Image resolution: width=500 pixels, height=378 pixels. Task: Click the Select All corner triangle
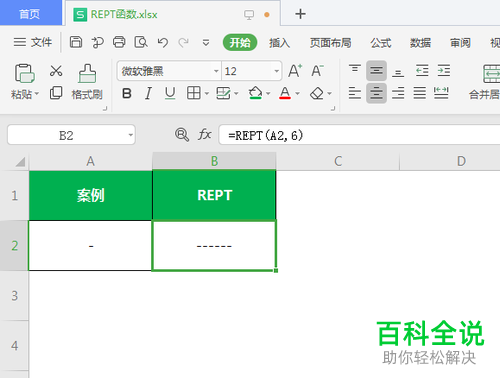pyautogui.click(x=20, y=162)
